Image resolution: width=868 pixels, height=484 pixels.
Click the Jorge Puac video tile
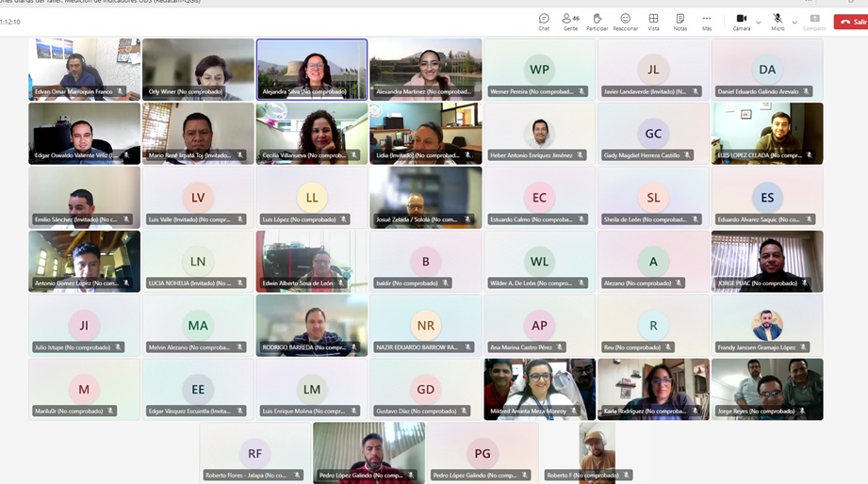(x=767, y=260)
